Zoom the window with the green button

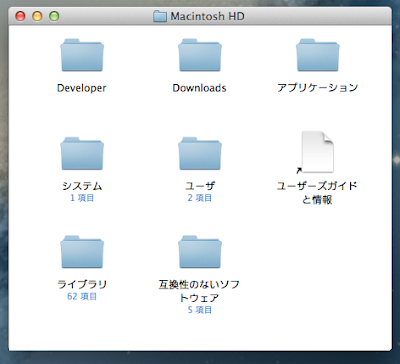(54, 16)
